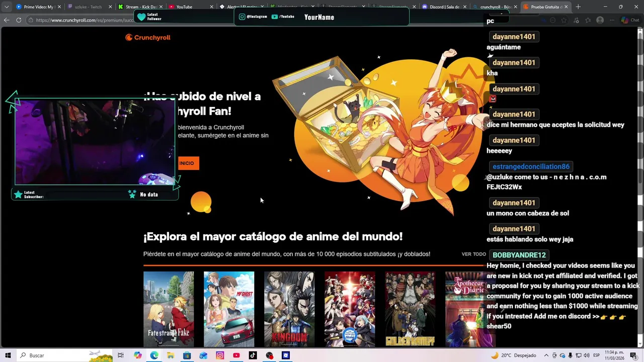
Task: Click the Latest Follower heart icon
Action: 141,17
